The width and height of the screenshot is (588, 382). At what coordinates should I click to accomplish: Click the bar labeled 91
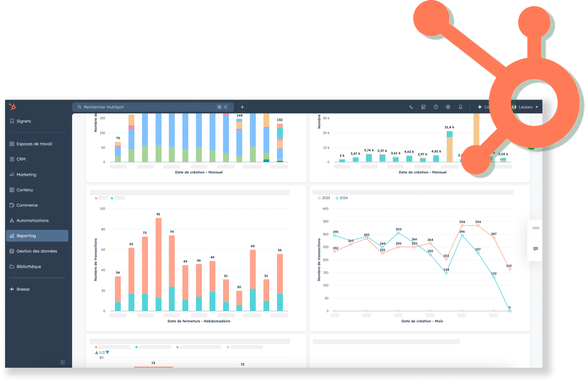pos(158,264)
